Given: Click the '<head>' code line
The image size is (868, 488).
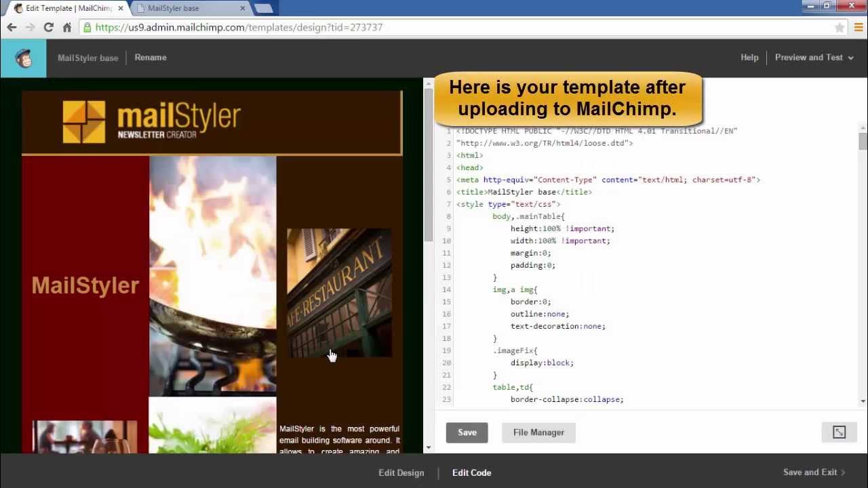Looking at the screenshot, I should (x=469, y=167).
